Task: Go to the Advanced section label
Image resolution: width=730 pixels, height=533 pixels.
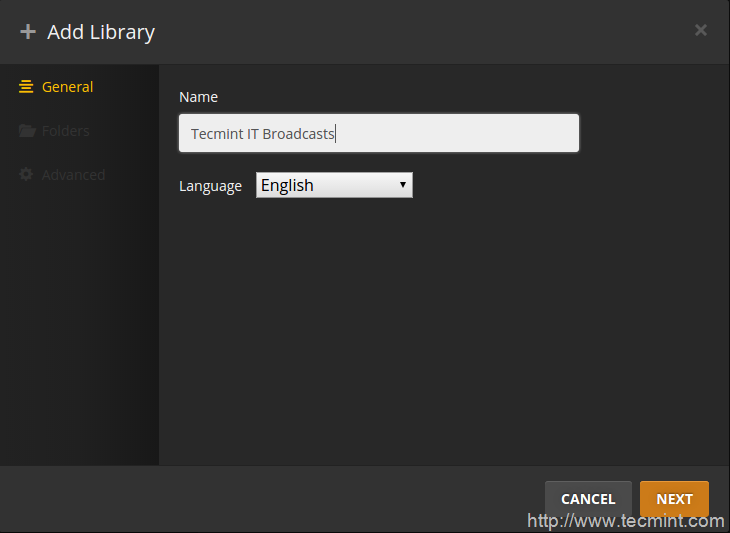Action: 73,175
